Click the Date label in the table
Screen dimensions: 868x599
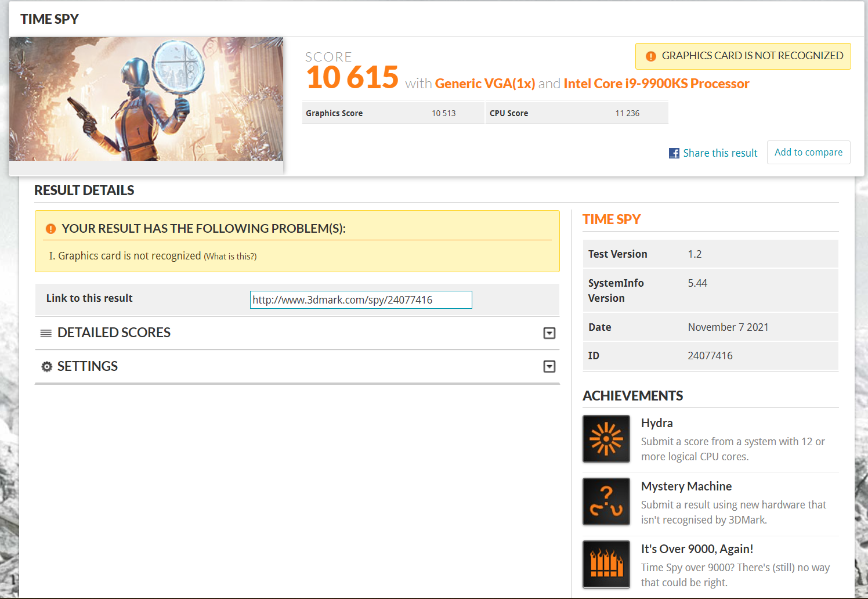[600, 327]
